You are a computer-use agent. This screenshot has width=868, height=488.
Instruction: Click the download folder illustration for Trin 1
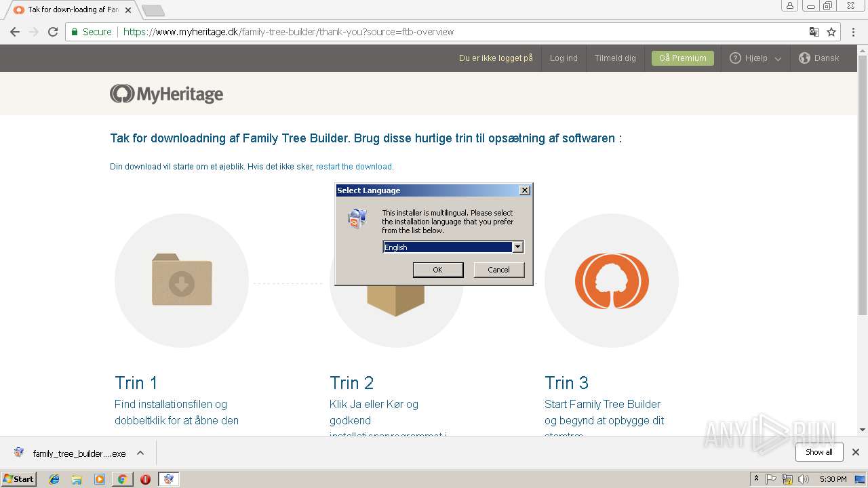(x=182, y=280)
